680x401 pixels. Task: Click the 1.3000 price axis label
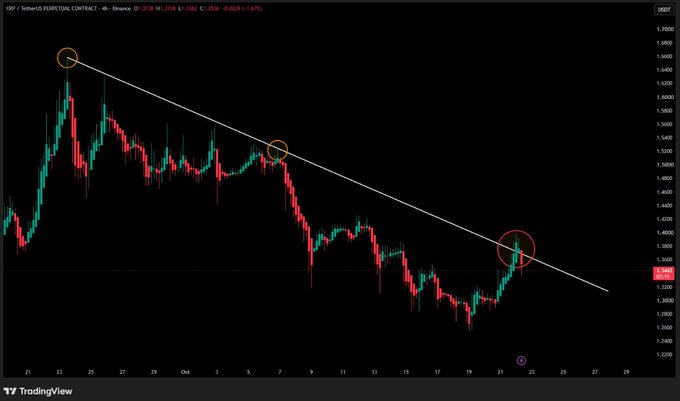click(x=665, y=300)
